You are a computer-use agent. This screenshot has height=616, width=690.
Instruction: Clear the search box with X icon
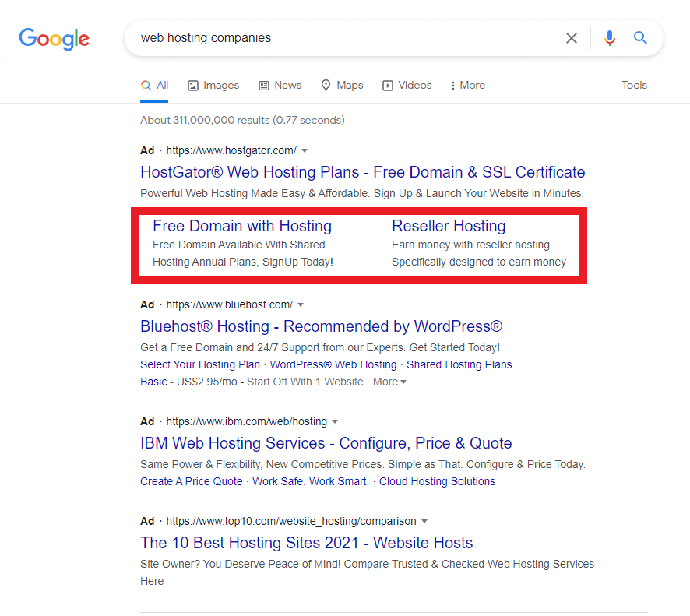tap(572, 38)
